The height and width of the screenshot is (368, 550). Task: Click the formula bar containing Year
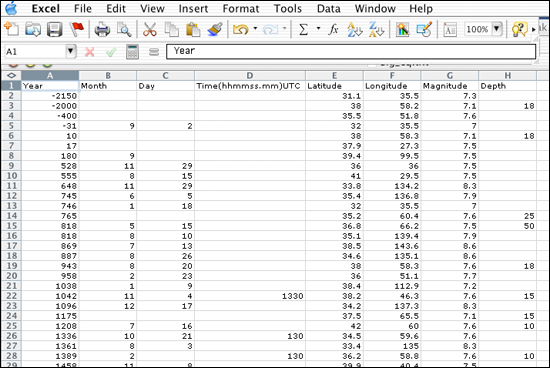click(351, 51)
